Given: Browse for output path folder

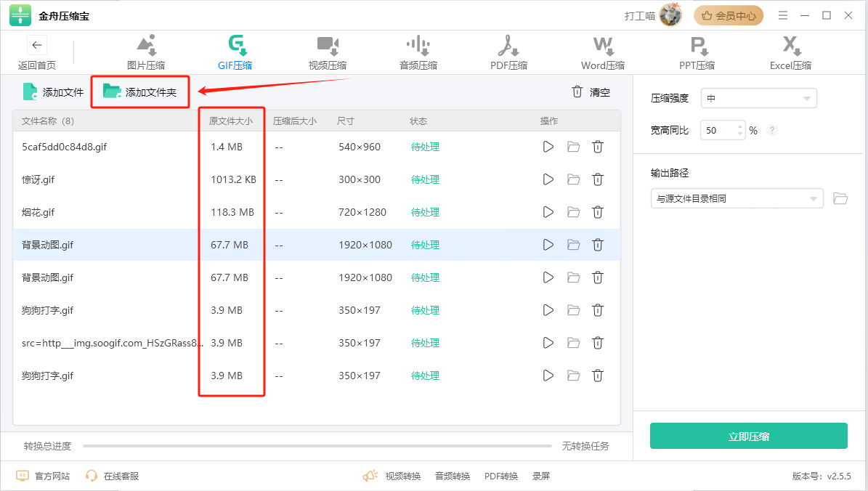Looking at the screenshot, I should click(840, 198).
